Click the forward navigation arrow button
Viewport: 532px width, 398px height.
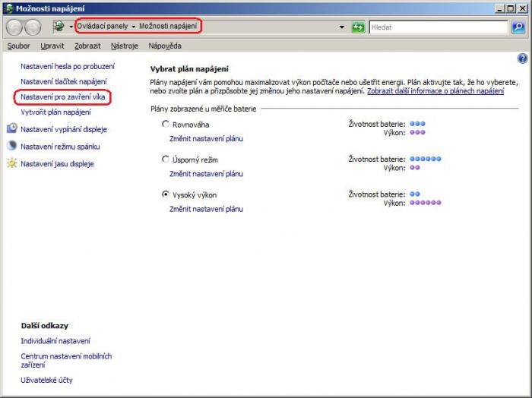coord(33,27)
